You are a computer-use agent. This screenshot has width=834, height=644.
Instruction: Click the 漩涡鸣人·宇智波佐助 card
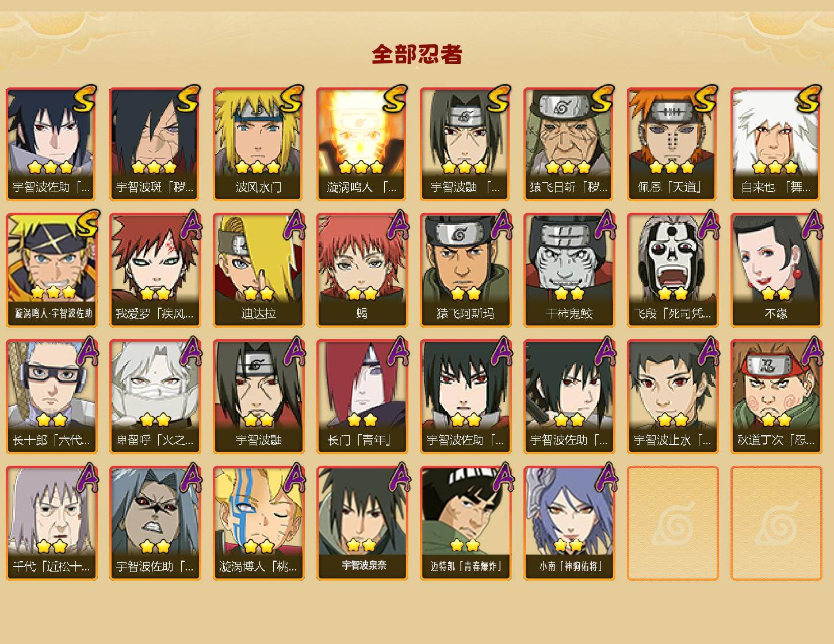(x=51, y=270)
